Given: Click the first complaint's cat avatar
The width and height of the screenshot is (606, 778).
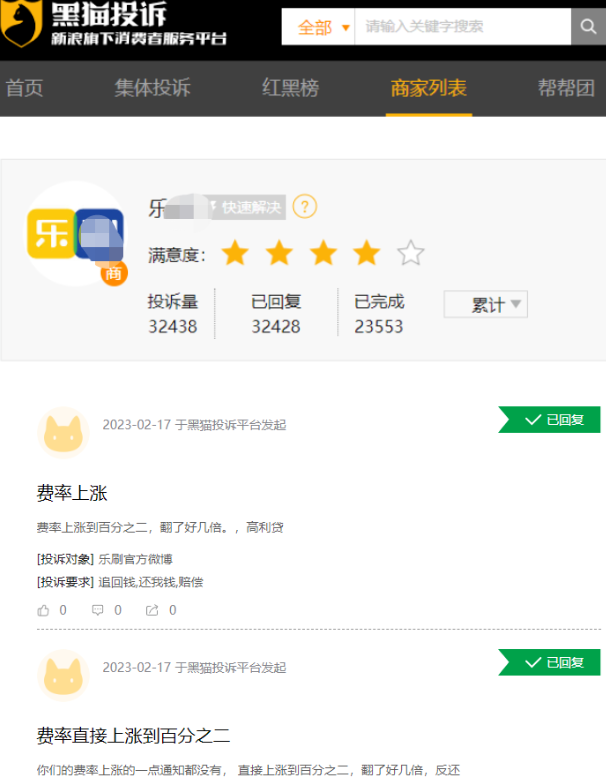Looking at the screenshot, I should (63, 432).
